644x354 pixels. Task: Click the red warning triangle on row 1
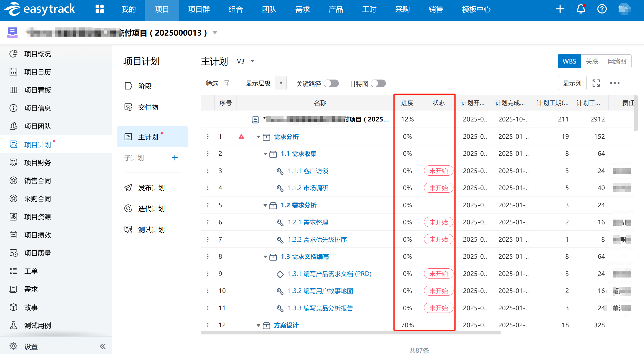[x=241, y=137]
